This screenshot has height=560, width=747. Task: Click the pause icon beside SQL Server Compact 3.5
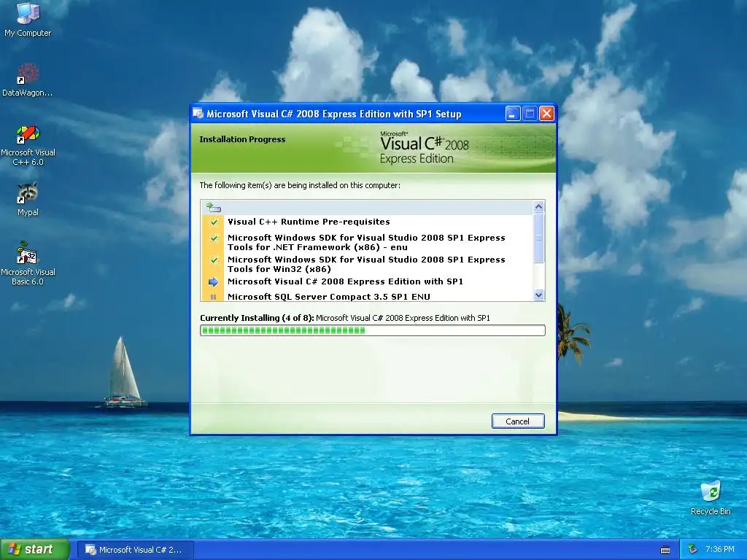click(213, 297)
